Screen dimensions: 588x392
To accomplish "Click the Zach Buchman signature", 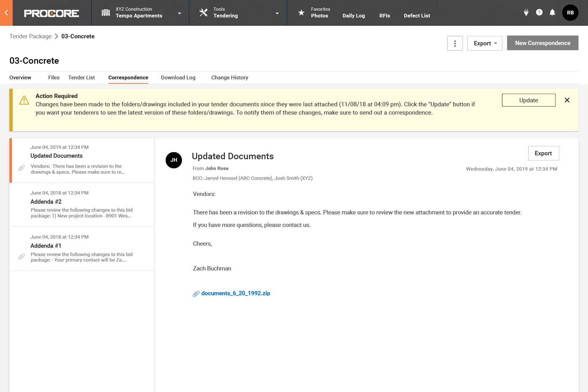I will point(212,268).
